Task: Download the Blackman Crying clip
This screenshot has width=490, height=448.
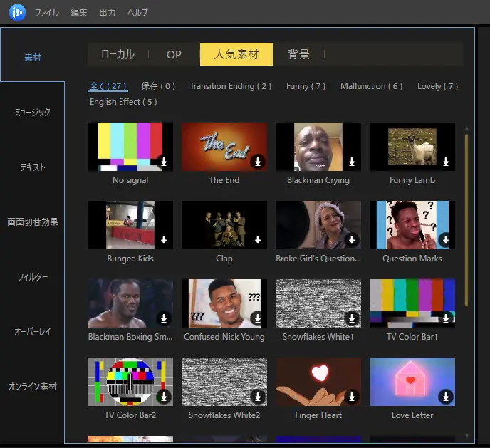Action: [352, 162]
